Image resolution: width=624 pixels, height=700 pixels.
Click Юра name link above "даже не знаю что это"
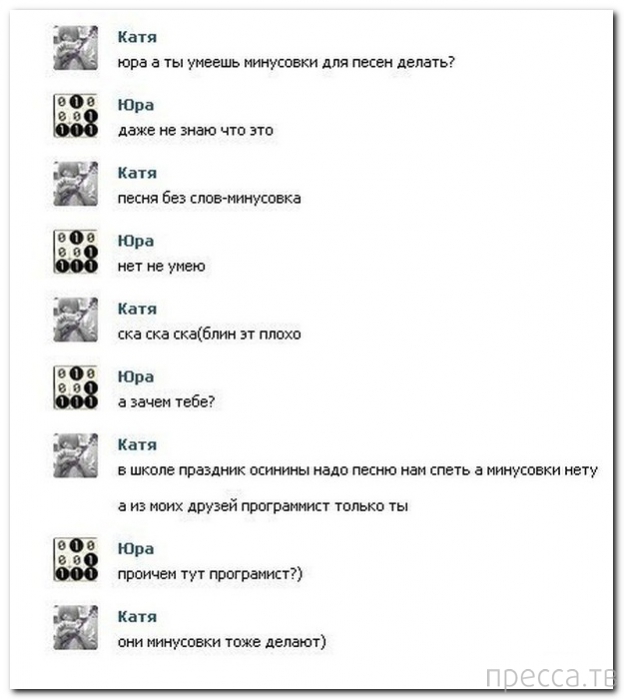click(x=136, y=105)
